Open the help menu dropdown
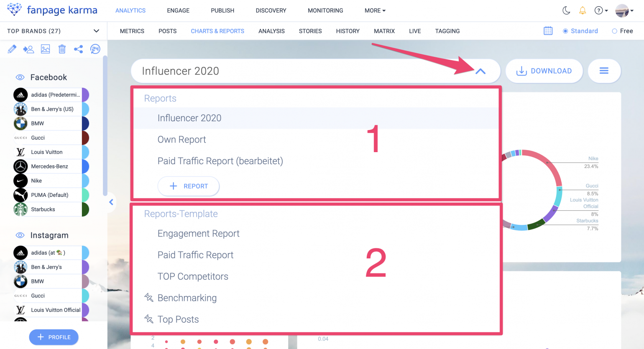 tap(601, 10)
